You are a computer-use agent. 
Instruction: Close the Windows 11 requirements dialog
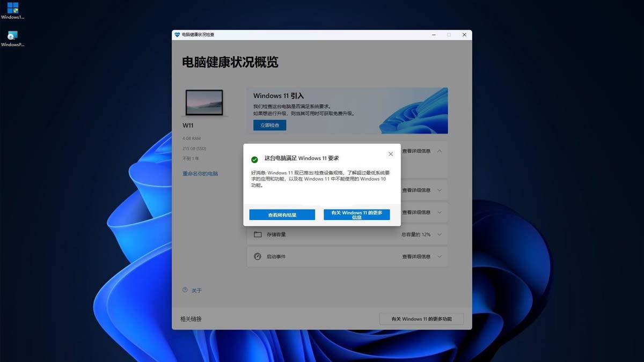coord(391,154)
